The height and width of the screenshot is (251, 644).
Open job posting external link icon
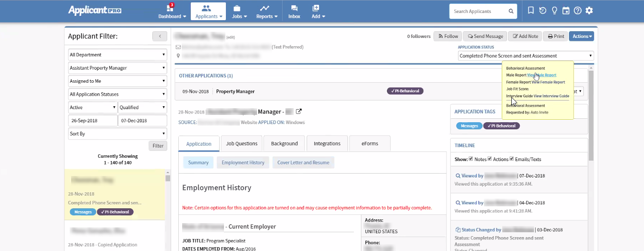pyautogui.click(x=298, y=112)
